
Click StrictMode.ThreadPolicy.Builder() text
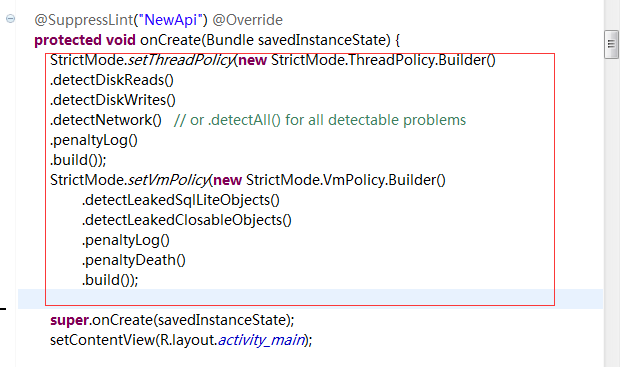click(383, 60)
